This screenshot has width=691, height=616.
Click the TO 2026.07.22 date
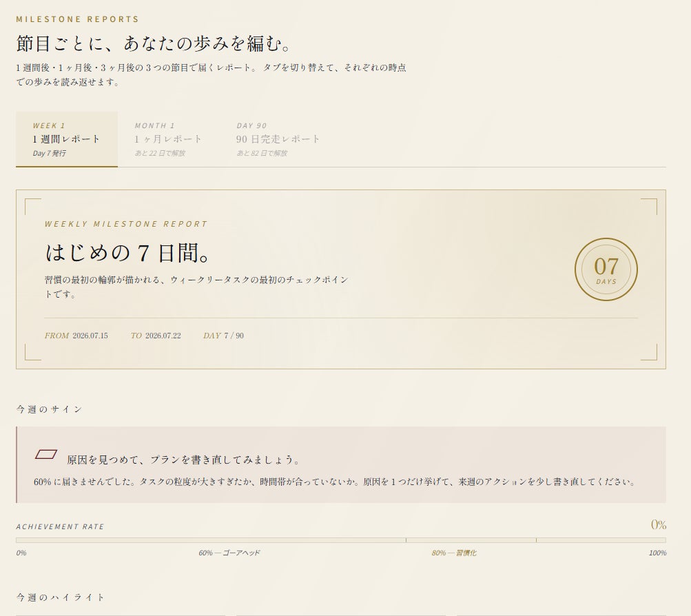point(156,336)
